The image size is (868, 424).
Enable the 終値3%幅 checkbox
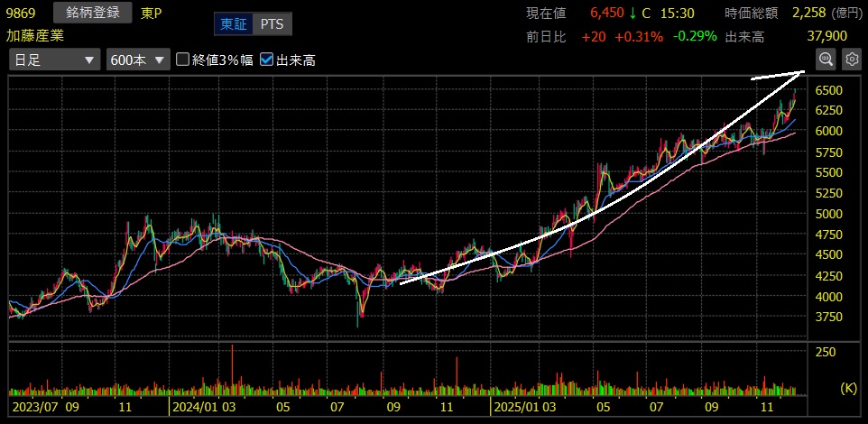(183, 60)
